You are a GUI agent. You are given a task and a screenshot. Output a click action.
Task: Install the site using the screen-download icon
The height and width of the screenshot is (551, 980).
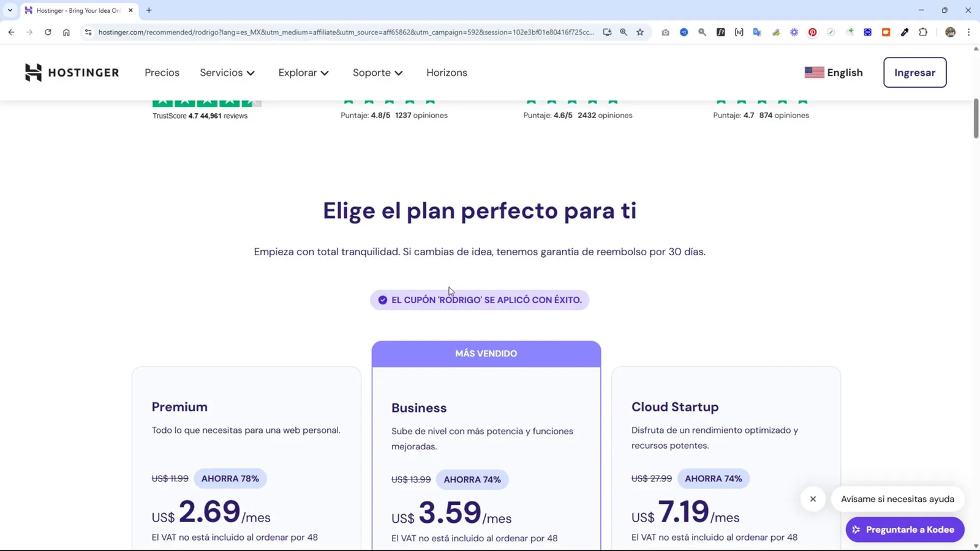(x=607, y=32)
